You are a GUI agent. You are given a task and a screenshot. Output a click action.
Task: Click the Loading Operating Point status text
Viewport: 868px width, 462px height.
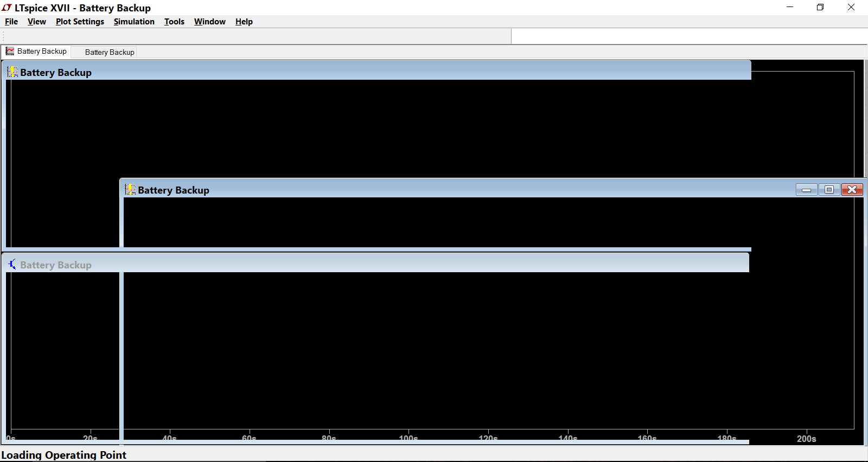pos(64,455)
